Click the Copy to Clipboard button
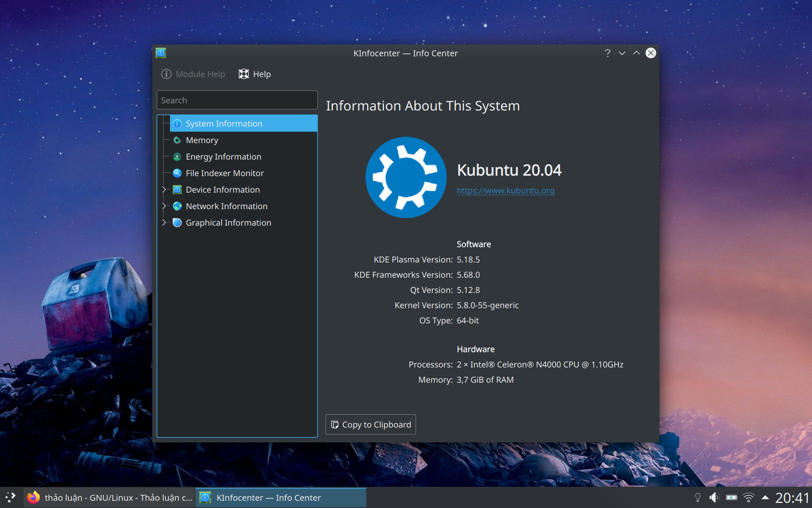Screen dimensions: 812x508 click(x=370, y=424)
